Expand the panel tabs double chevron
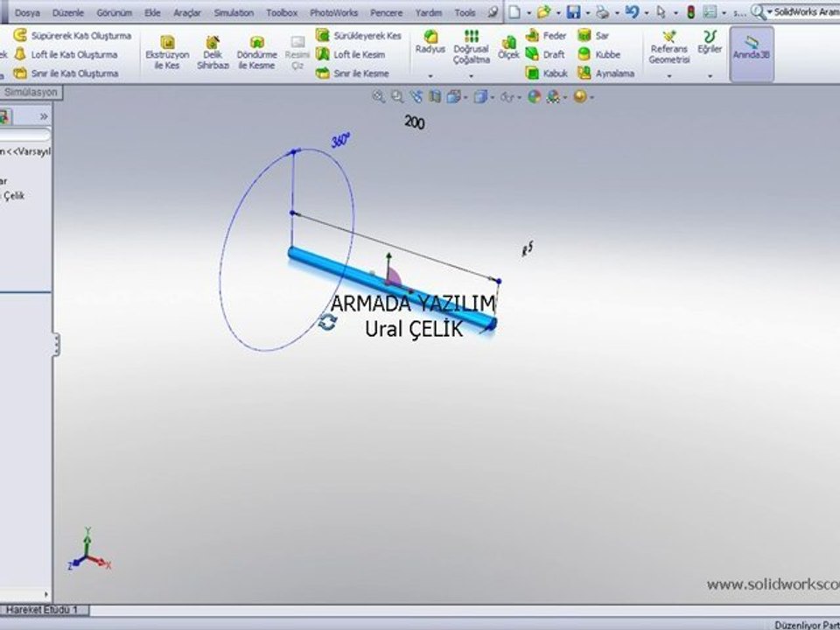 coord(44,116)
